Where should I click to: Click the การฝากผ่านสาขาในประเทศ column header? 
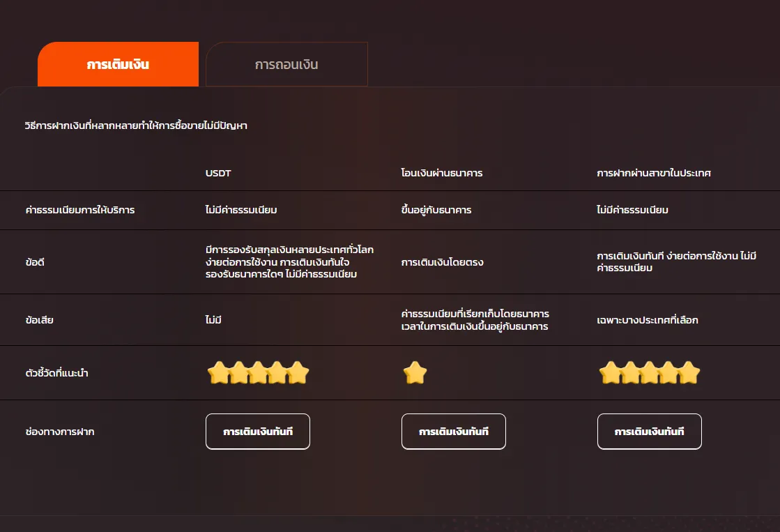pos(654,173)
